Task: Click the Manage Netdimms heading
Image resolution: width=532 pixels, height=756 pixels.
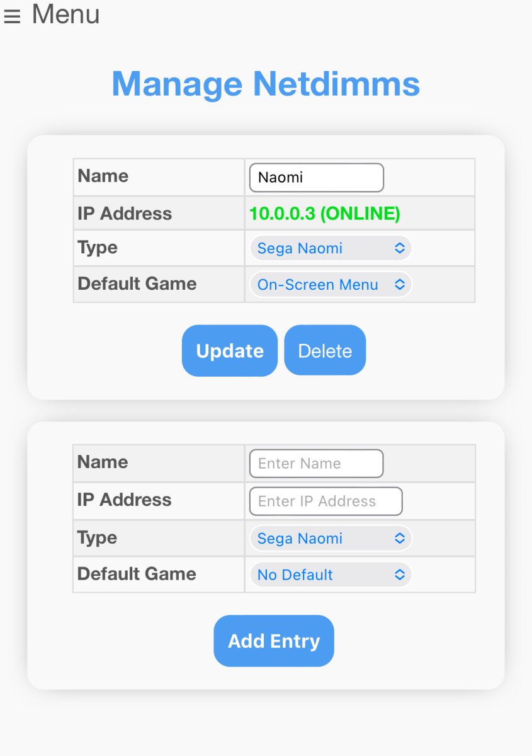Action: (x=266, y=84)
